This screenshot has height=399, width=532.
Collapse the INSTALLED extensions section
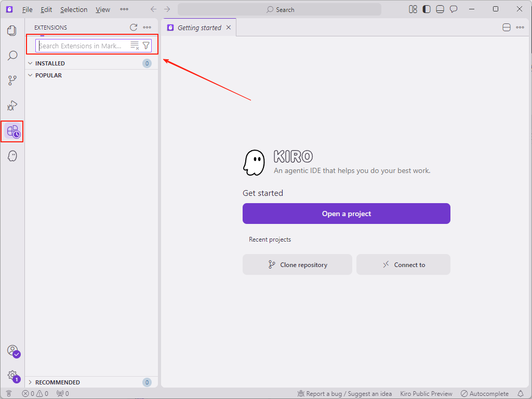50,63
